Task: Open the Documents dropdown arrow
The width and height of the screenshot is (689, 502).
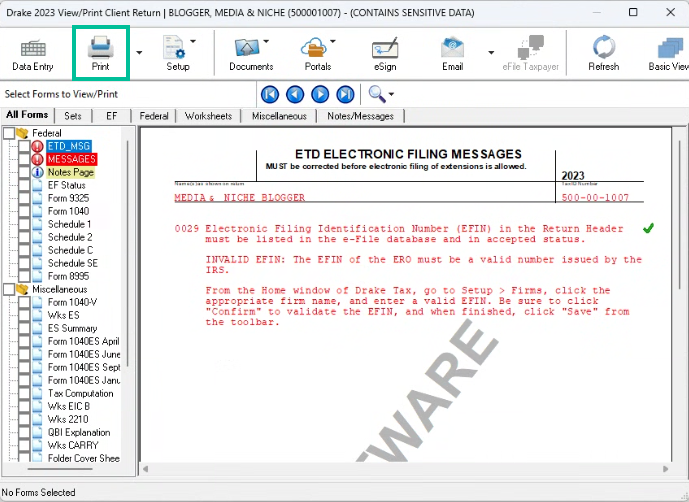Action: point(266,41)
